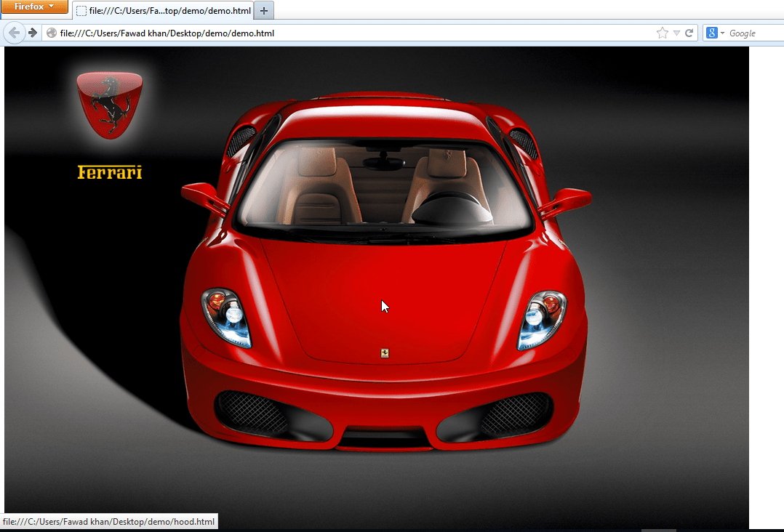The height and width of the screenshot is (532, 784).
Task: Click the car's left headlight
Action: click(226, 318)
